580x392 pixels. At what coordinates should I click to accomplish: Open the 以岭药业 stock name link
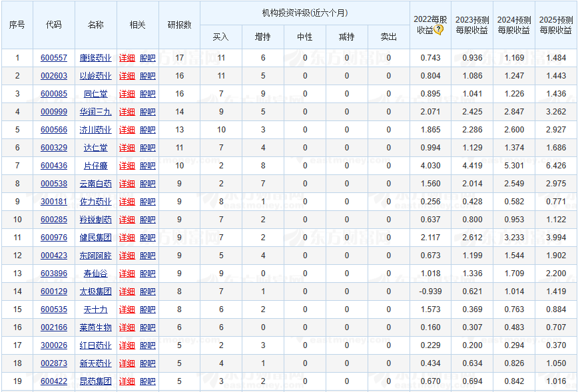coord(95,76)
